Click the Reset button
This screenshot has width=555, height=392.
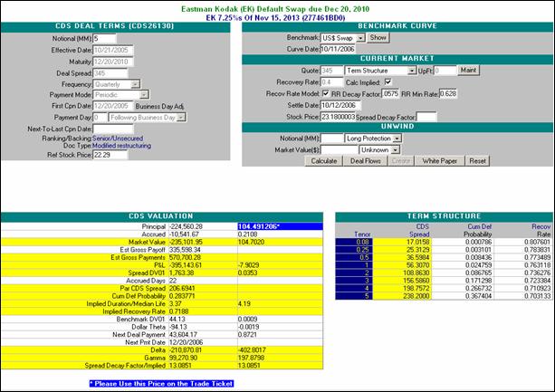[477, 161]
